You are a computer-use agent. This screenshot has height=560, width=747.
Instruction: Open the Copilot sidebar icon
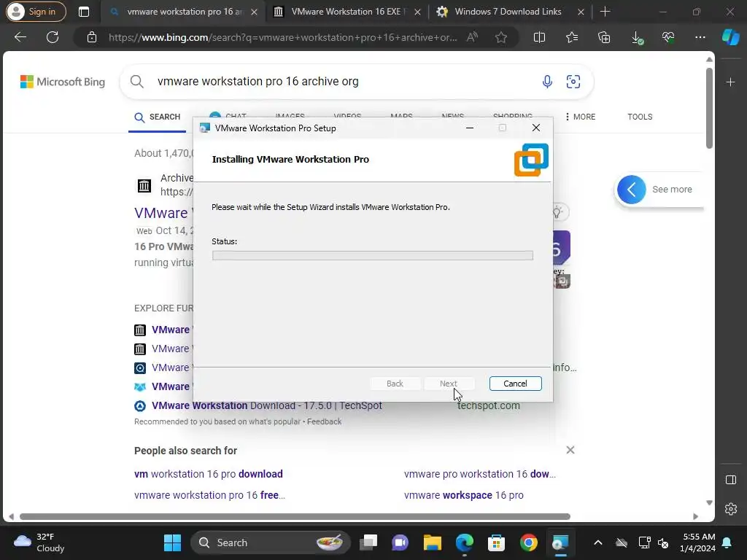[730, 37]
